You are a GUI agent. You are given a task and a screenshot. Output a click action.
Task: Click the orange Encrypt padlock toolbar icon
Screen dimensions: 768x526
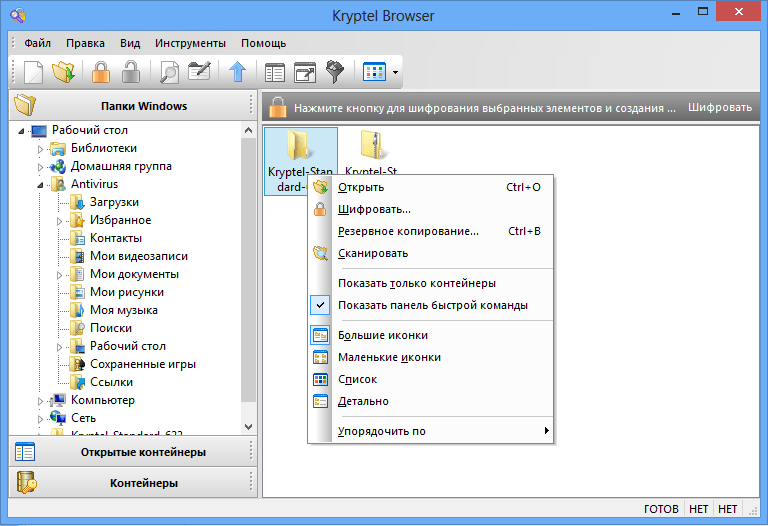tap(101, 72)
